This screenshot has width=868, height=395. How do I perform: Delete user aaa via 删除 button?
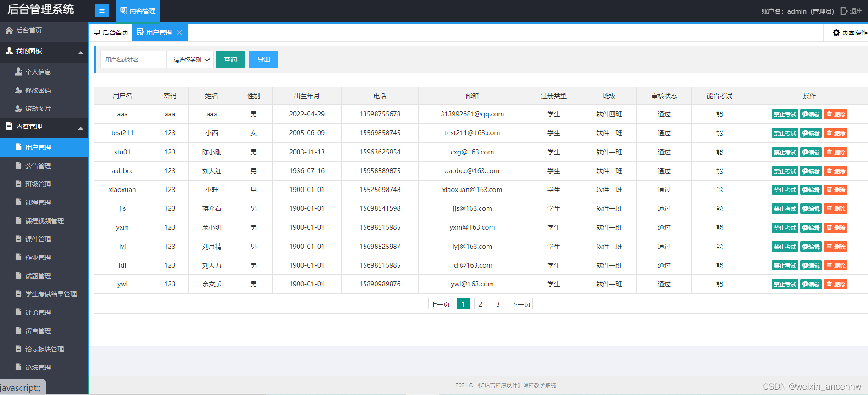tap(836, 115)
